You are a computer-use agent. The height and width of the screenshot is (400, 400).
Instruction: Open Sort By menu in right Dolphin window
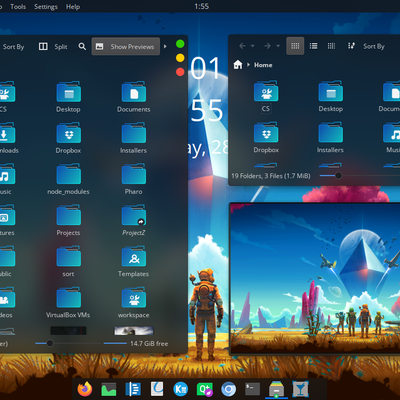367,46
